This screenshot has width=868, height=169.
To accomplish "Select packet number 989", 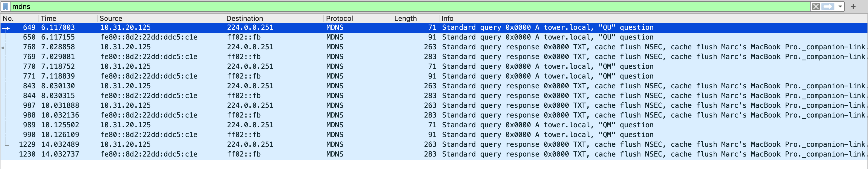I will 434,125.
